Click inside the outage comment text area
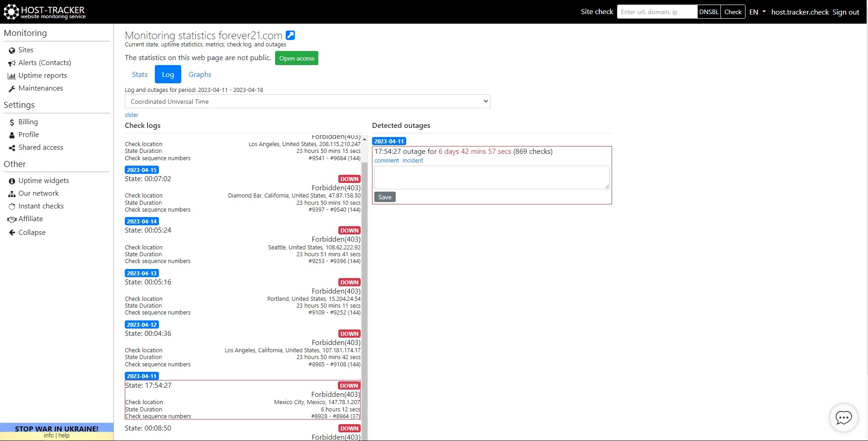The height and width of the screenshot is (441, 868). pos(492,177)
